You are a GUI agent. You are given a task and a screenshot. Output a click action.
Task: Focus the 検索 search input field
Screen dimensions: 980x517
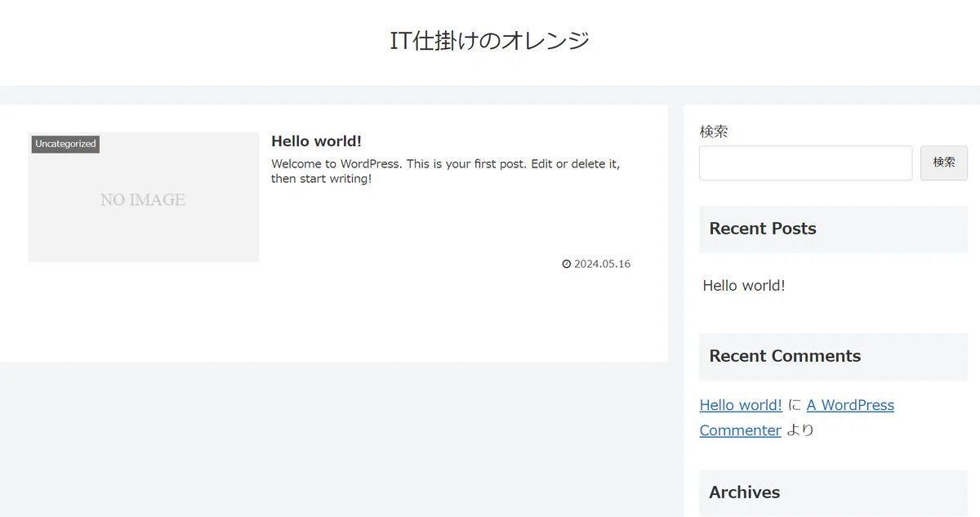click(805, 163)
